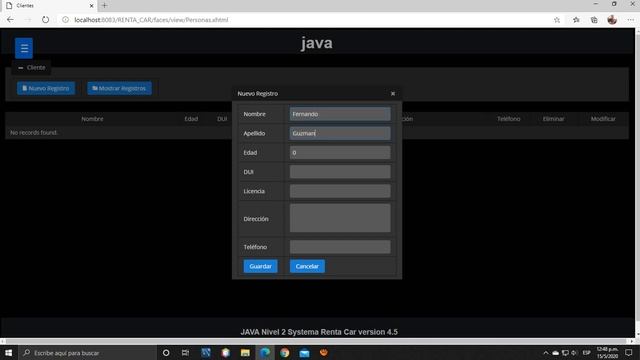
Task: Open the Windows Start menu
Action: pos(9,353)
